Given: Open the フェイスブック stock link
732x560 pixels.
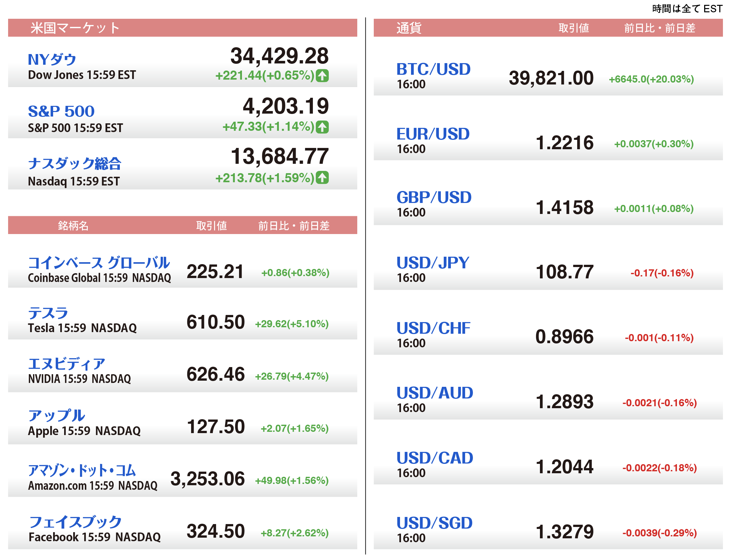Looking at the screenshot, I should pos(75,522).
